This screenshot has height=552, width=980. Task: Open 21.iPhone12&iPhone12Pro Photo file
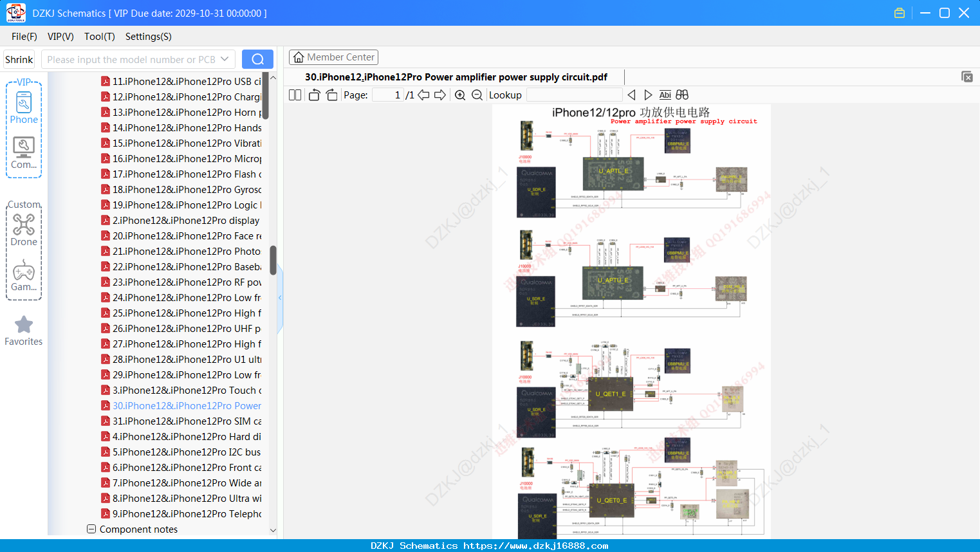pyautogui.click(x=187, y=251)
